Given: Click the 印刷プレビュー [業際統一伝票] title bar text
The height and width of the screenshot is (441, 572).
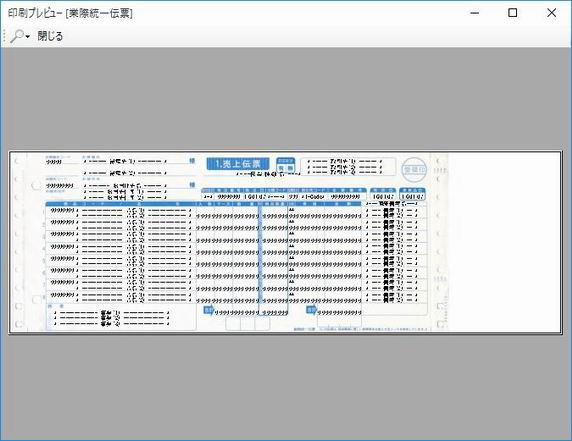Looking at the screenshot, I should [x=70, y=13].
